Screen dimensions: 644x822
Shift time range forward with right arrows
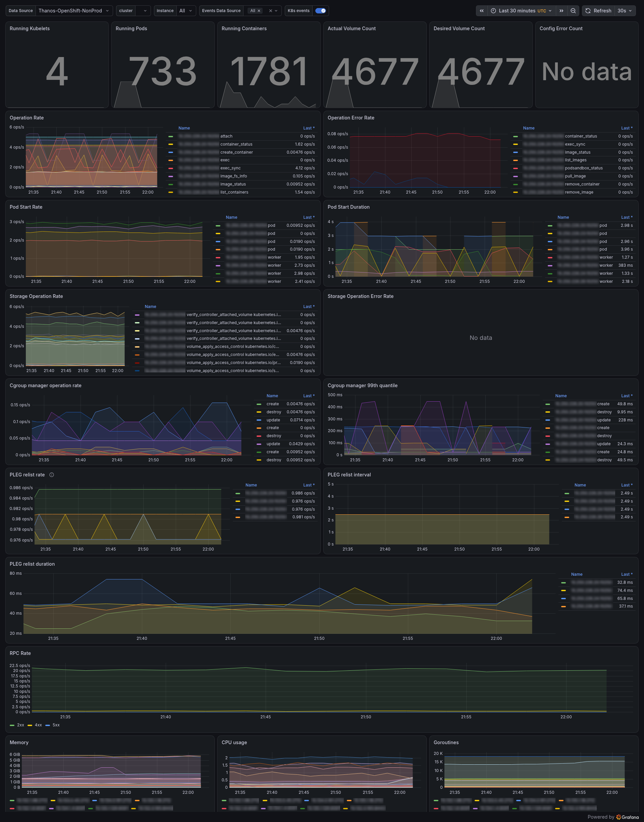point(561,10)
